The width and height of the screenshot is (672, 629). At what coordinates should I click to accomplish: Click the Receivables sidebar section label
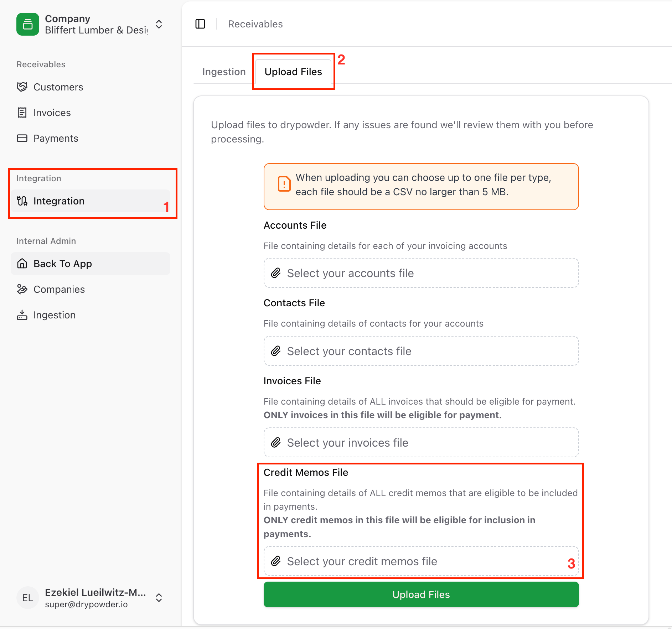click(41, 64)
